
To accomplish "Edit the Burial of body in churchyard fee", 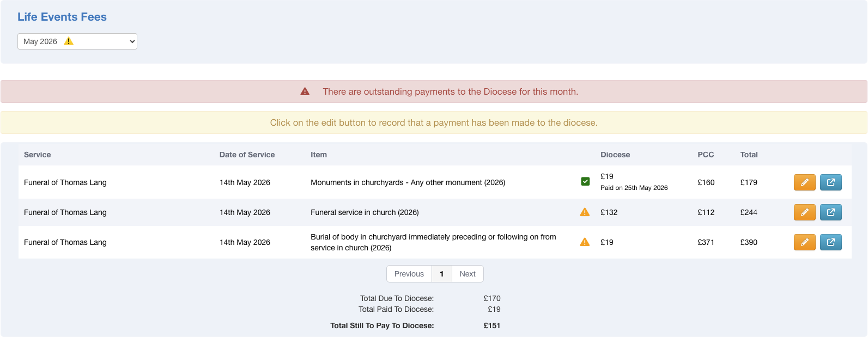I will coord(804,242).
